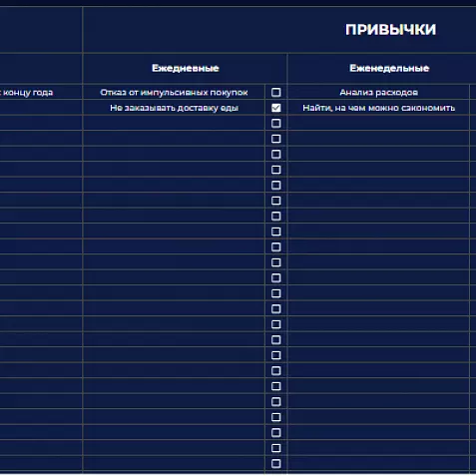Select the Отказ от импульсивных покупок cell
The height and width of the screenshot is (476, 476).
[174, 92]
